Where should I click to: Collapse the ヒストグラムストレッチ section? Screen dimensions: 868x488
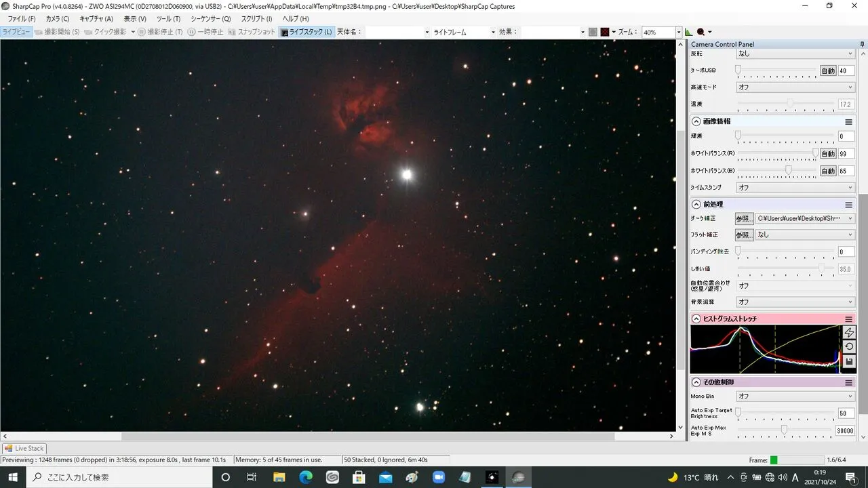click(x=696, y=319)
